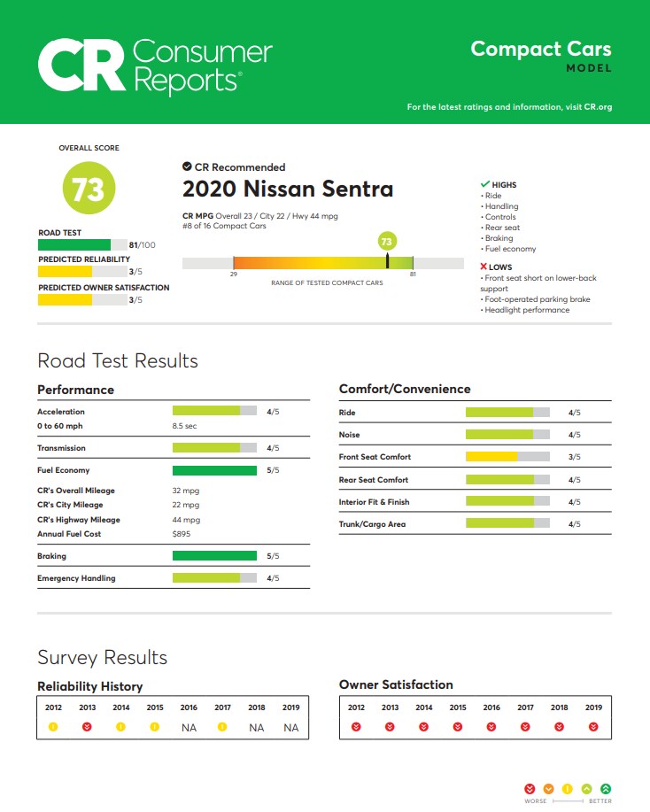
Task: Click the range of tested compact cars bar
Action: (x=323, y=263)
